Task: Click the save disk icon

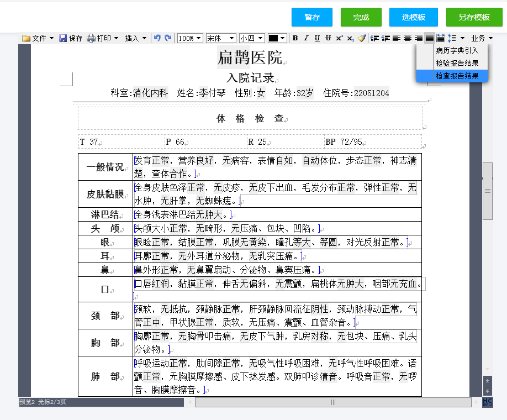Action: pyautogui.click(x=63, y=38)
